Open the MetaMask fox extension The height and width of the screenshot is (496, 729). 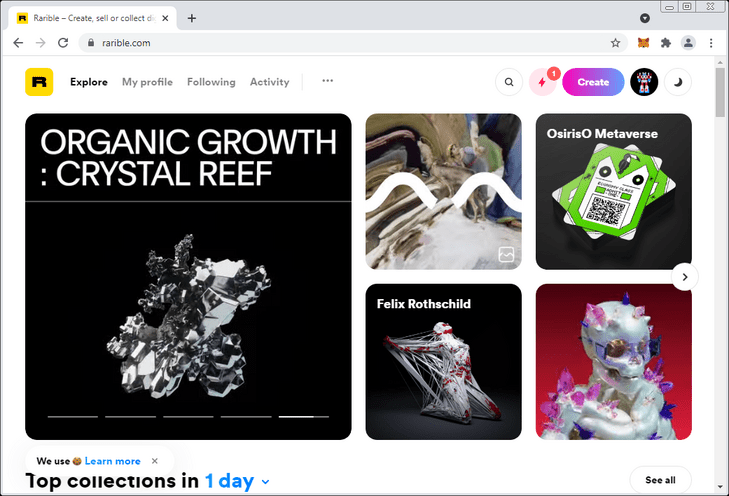coord(643,43)
